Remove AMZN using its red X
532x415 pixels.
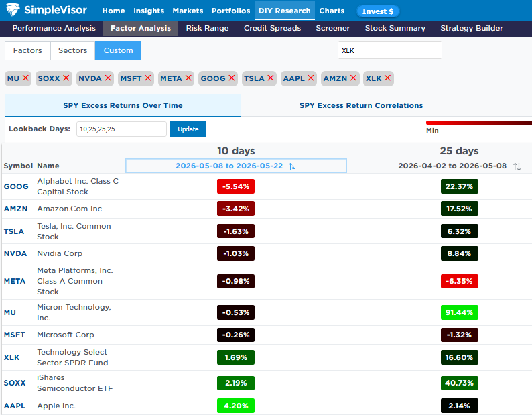[353, 78]
